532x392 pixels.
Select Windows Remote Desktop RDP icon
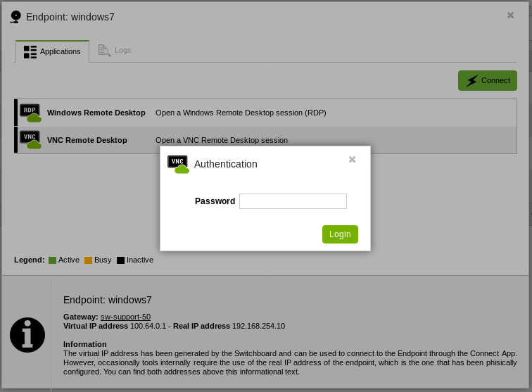[30, 113]
